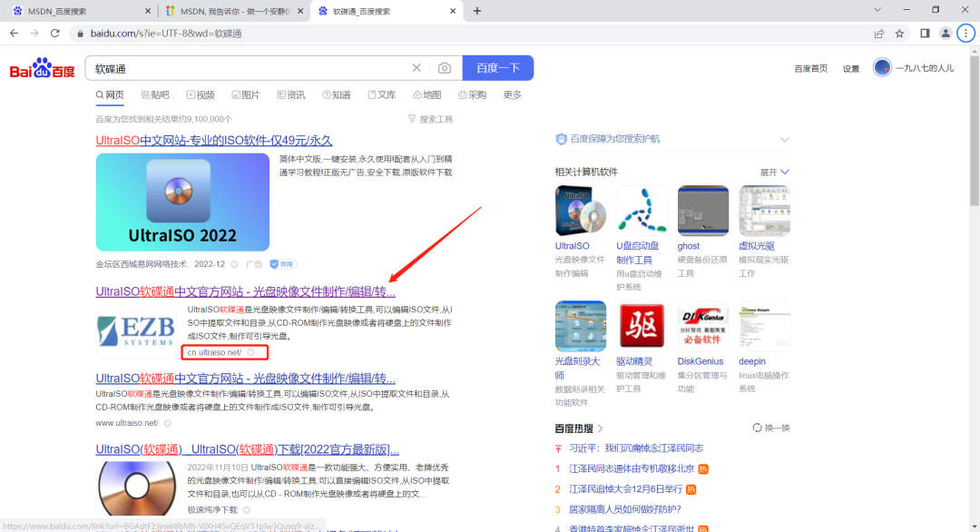
Task: Open browser side panel
Action: [x=925, y=33]
